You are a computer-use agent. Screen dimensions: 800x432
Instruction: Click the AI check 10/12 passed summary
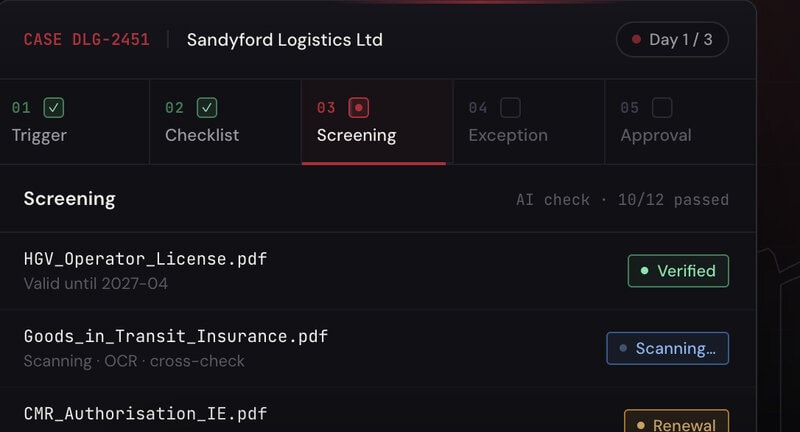[x=622, y=199]
